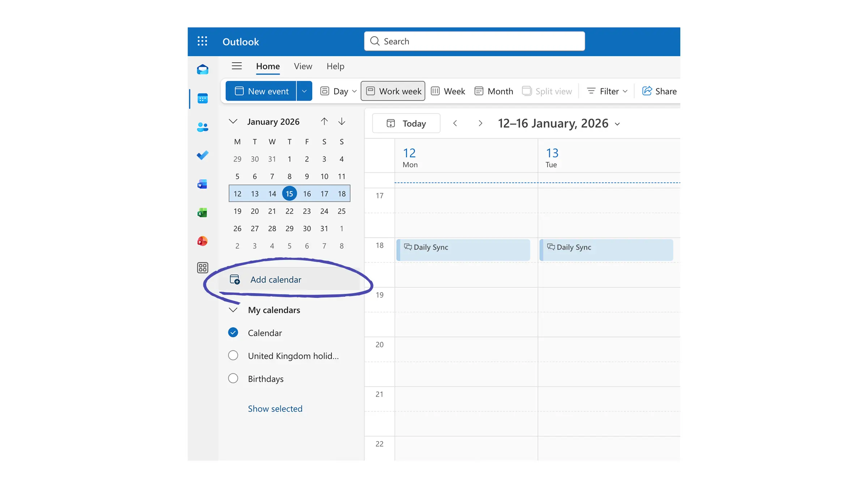
Task: Switch to the View tab
Action: point(303,66)
